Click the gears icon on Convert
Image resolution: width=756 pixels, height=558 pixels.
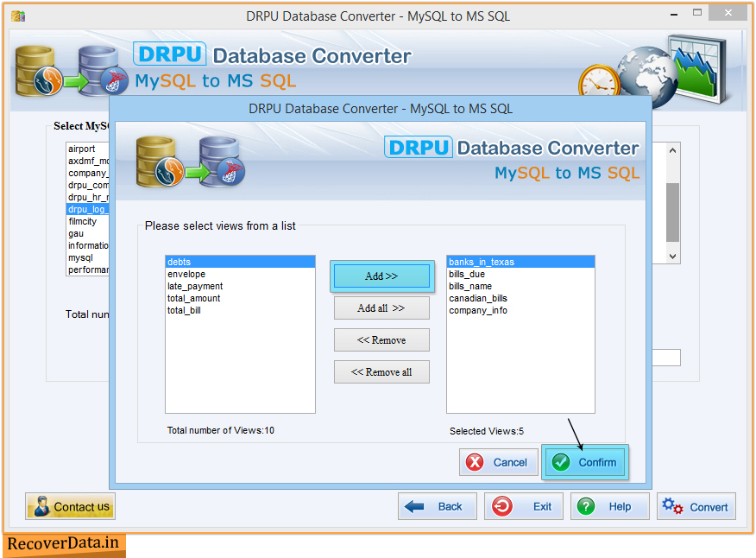pos(672,506)
